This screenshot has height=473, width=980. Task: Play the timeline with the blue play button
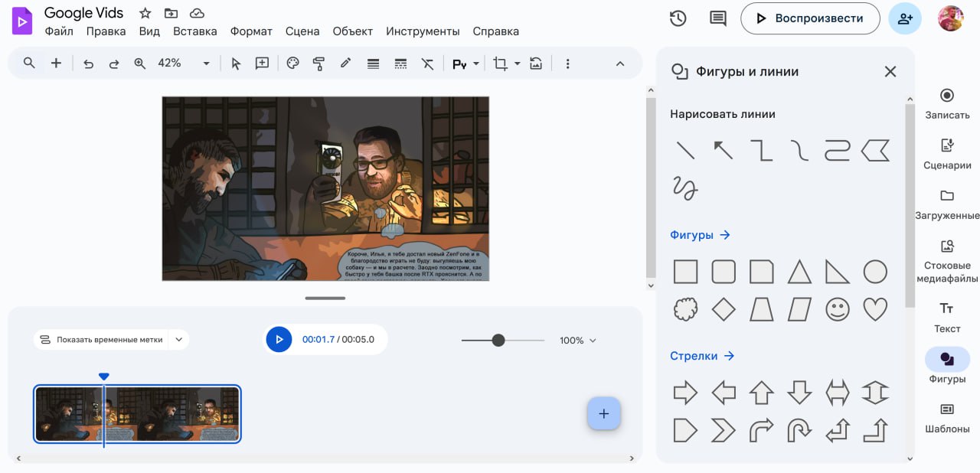click(279, 339)
